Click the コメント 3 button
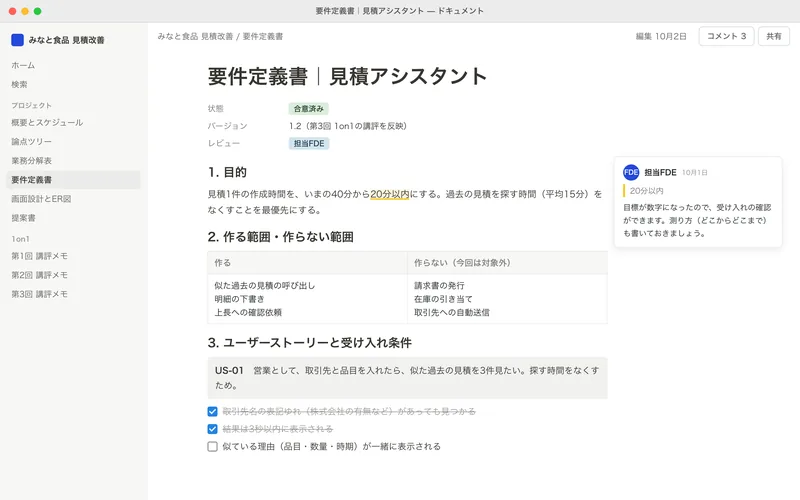The height and width of the screenshot is (500, 800). [x=726, y=36]
